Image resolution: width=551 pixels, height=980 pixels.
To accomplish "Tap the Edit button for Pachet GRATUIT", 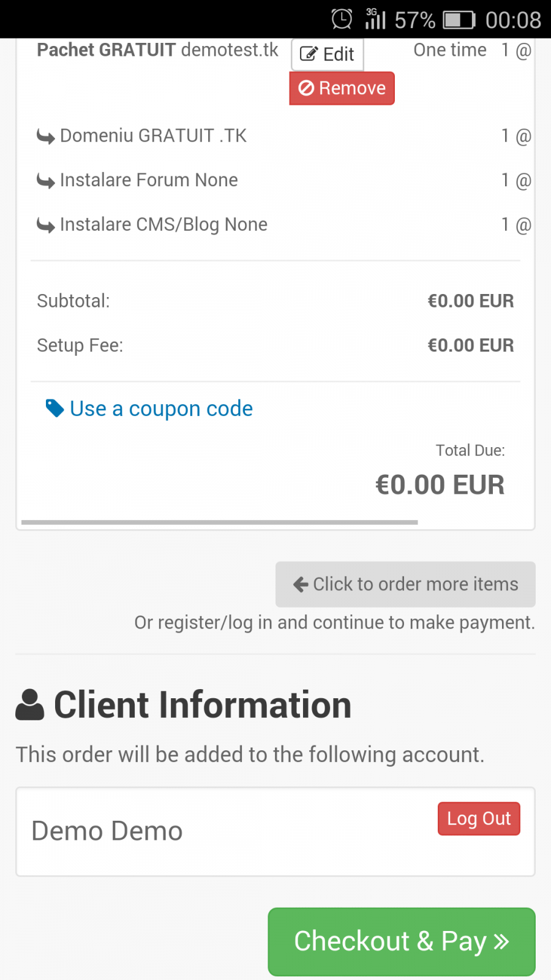I will click(328, 55).
